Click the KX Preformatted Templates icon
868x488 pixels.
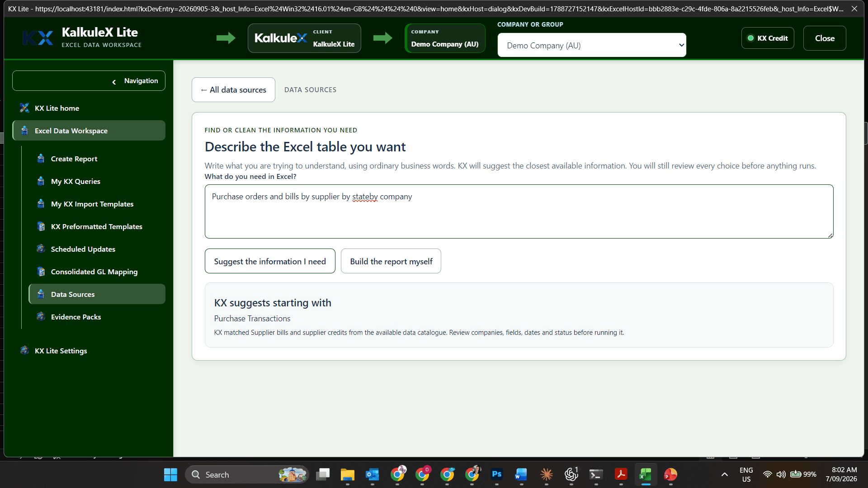click(41, 226)
